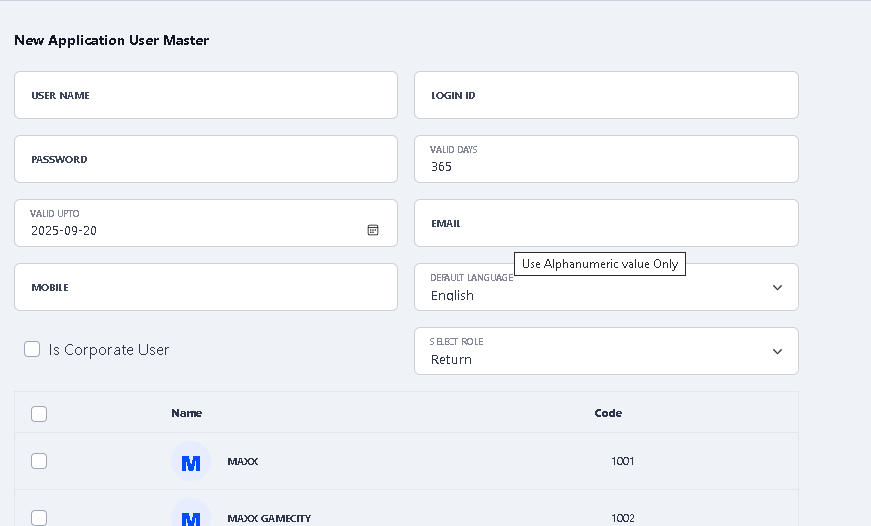Click the Code column header
The image size is (871, 526).
click(x=608, y=413)
